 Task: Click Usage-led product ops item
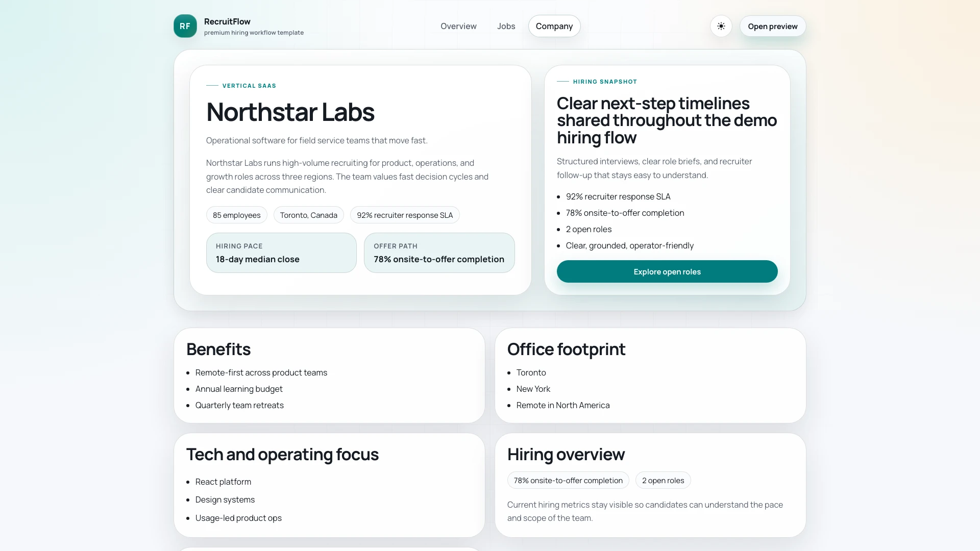coord(238,518)
